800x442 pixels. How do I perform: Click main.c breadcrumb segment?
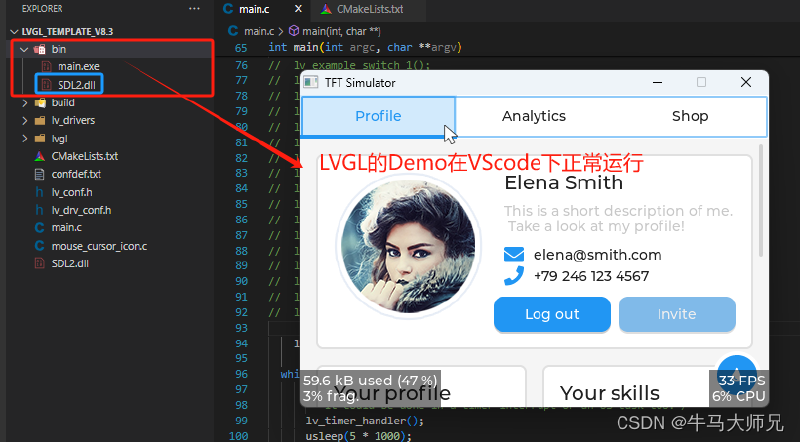click(x=259, y=31)
